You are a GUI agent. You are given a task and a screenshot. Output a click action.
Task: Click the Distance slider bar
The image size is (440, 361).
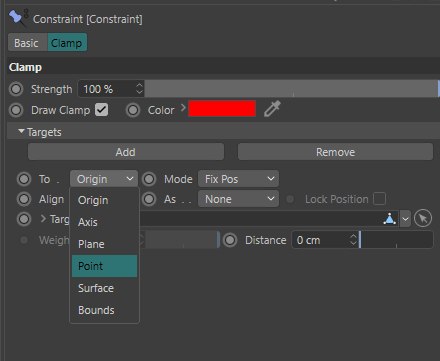tap(396, 240)
